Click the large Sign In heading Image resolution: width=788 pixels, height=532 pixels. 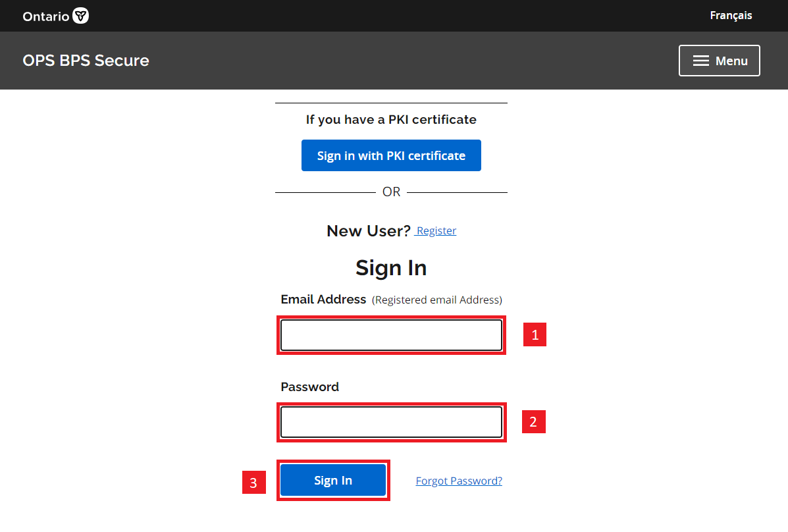point(391,268)
